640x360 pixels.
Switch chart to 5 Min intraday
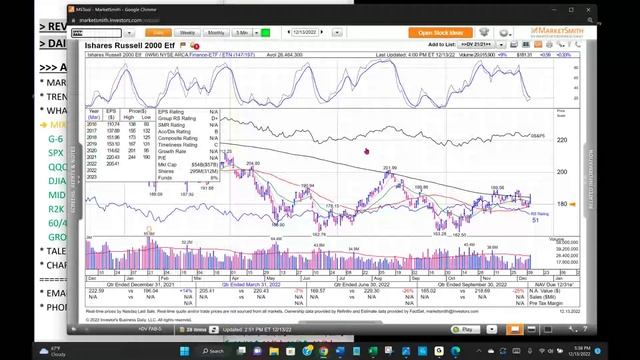tap(242, 33)
